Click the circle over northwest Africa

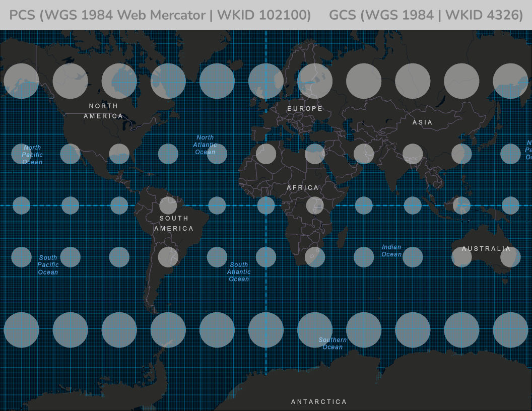pos(266,154)
